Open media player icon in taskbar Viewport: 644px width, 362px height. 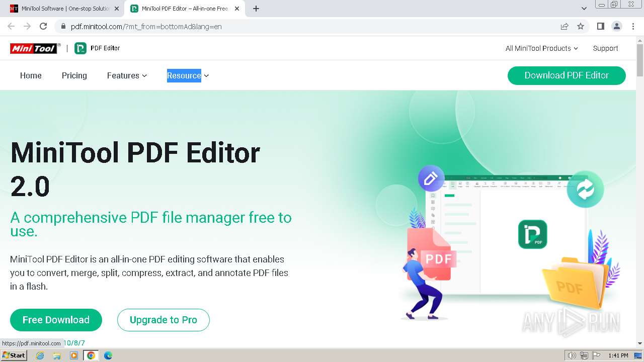pyautogui.click(x=74, y=355)
